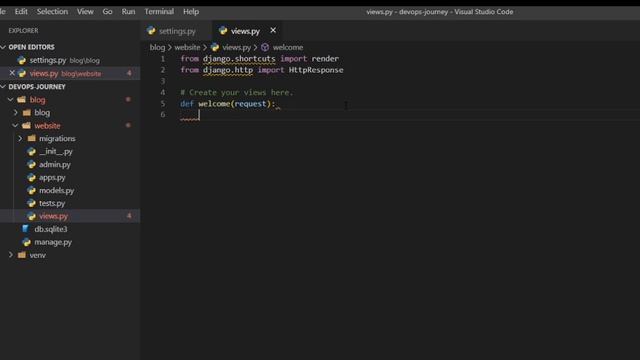
Task: Click the Python icon beside manage.py
Action: 27,242
